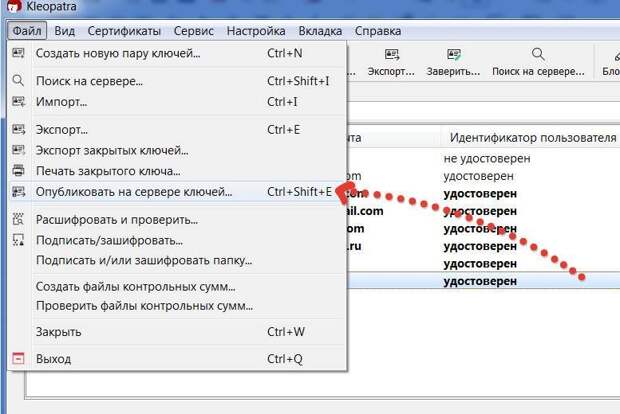
Task: Select Расшифровать и проверить entry
Action: coord(177,219)
